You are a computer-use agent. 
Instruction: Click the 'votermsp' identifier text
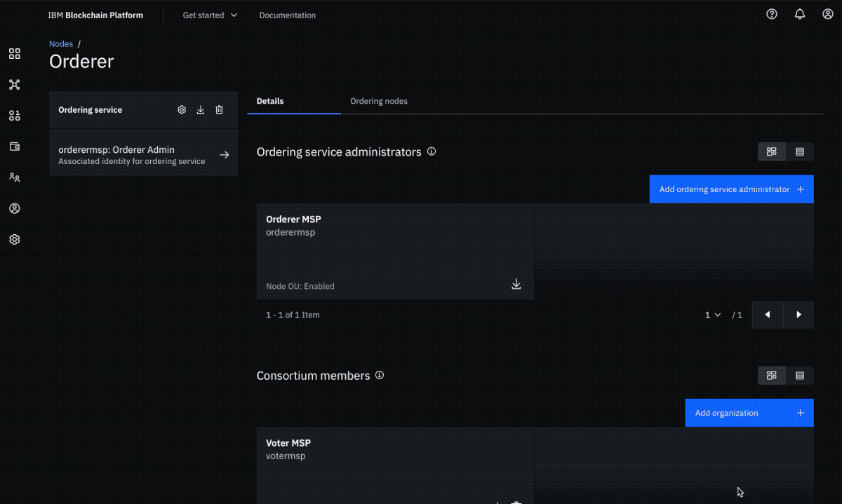(286, 456)
